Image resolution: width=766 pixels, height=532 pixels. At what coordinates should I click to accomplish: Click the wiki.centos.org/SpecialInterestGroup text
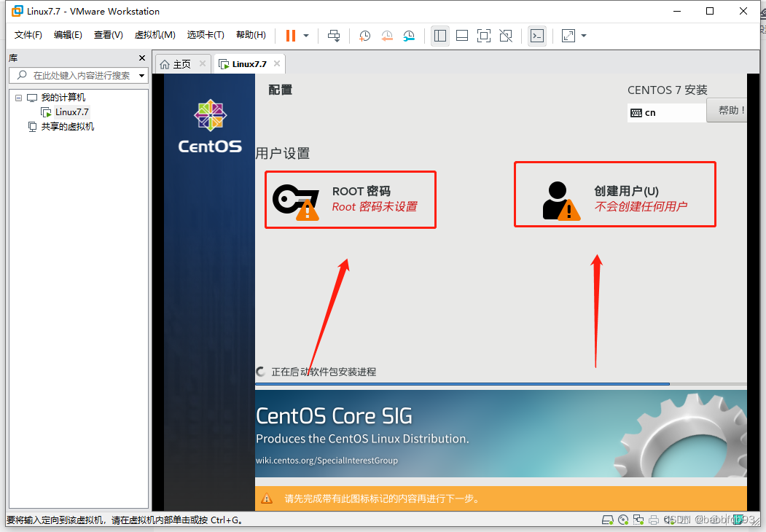tap(327, 460)
